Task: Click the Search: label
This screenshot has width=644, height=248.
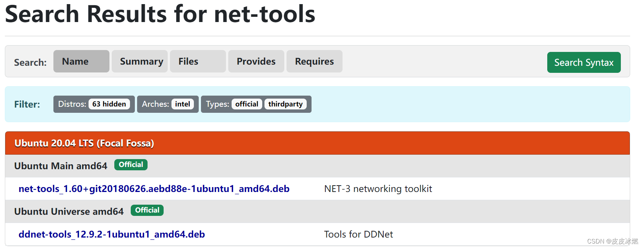Action: [x=30, y=62]
